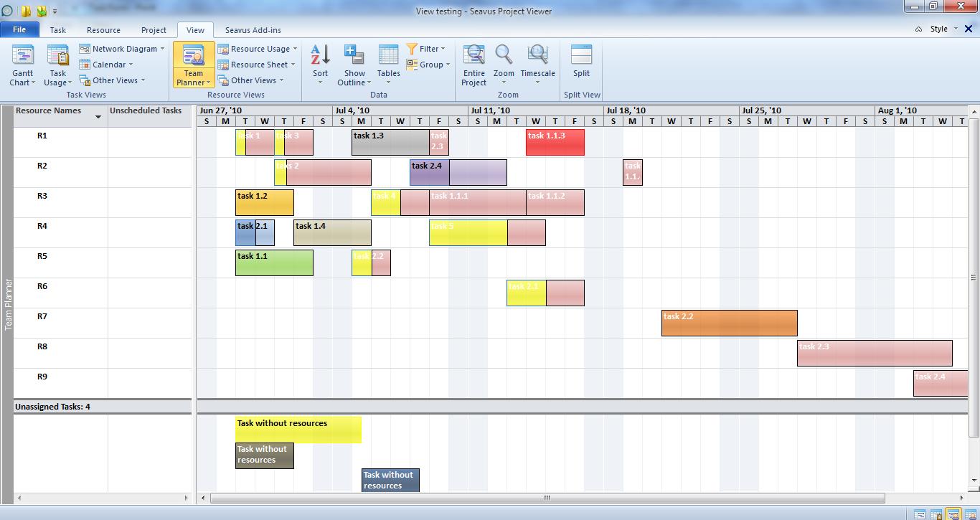Click the first open-folder quick access icon
This screenshot has height=520, width=980.
tap(26, 11)
